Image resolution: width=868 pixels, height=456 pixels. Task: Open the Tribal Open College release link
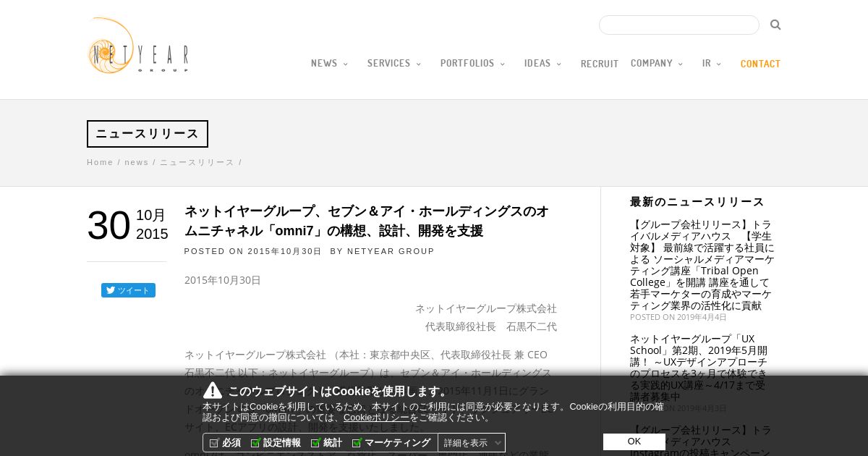(702, 266)
